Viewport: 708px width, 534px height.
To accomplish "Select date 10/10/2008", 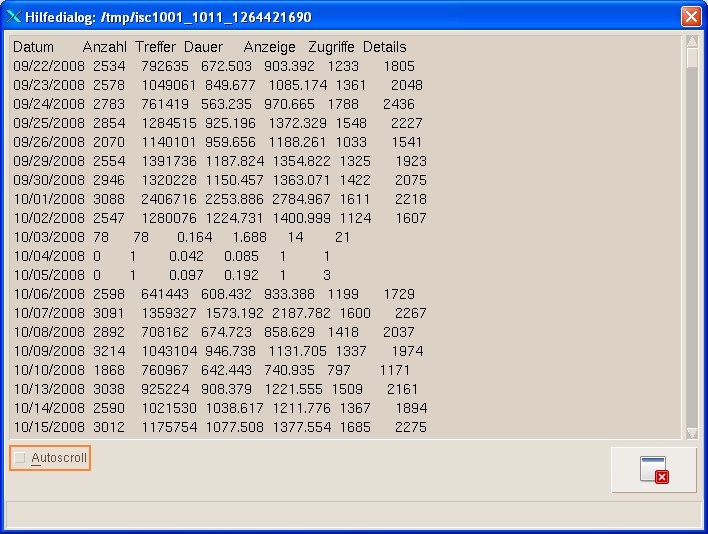I will (49, 370).
